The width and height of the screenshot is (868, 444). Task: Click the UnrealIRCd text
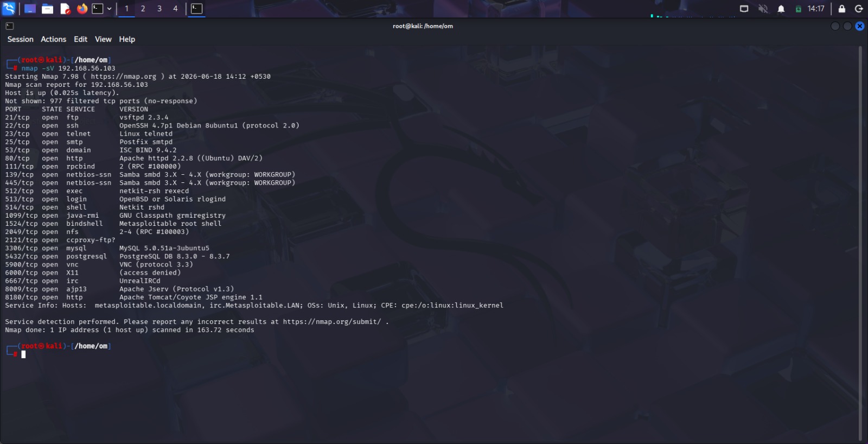(140, 281)
